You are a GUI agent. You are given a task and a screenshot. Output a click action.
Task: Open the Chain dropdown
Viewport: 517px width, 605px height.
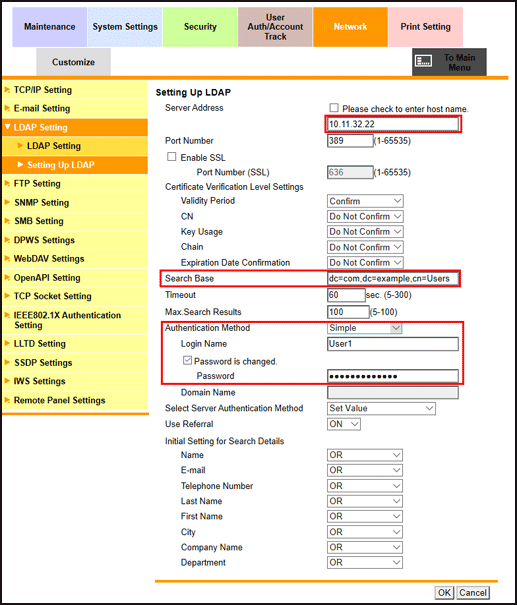pyautogui.click(x=365, y=247)
